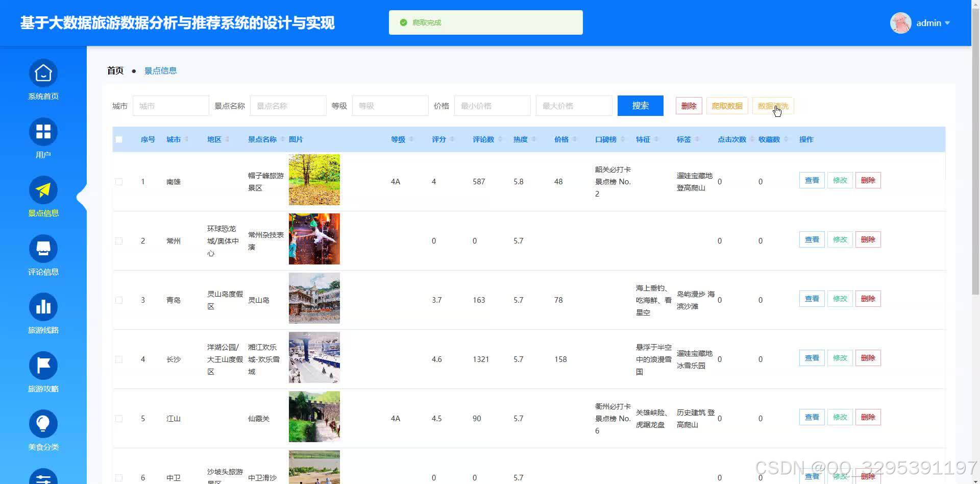Click 删除 for 灵山岛 row
Screen dimensions: 980x484
(868, 299)
